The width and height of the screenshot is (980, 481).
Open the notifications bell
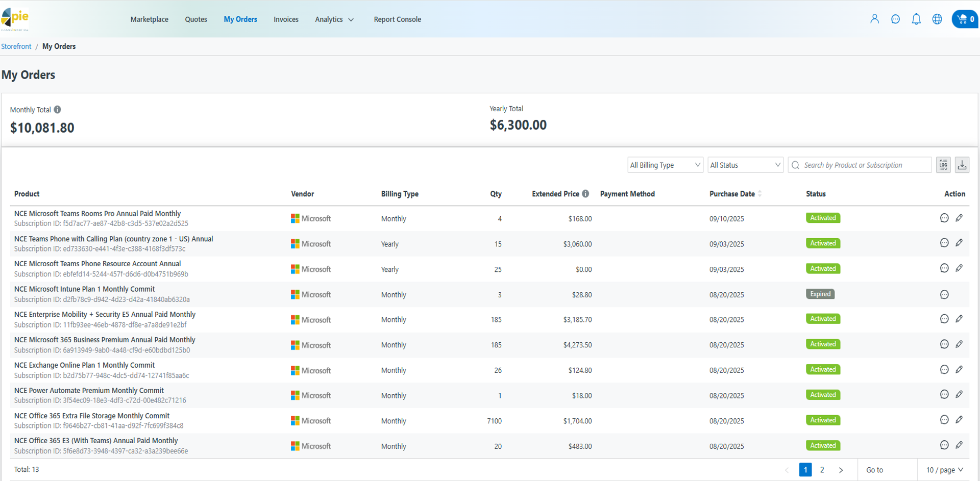(x=916, y=19)
